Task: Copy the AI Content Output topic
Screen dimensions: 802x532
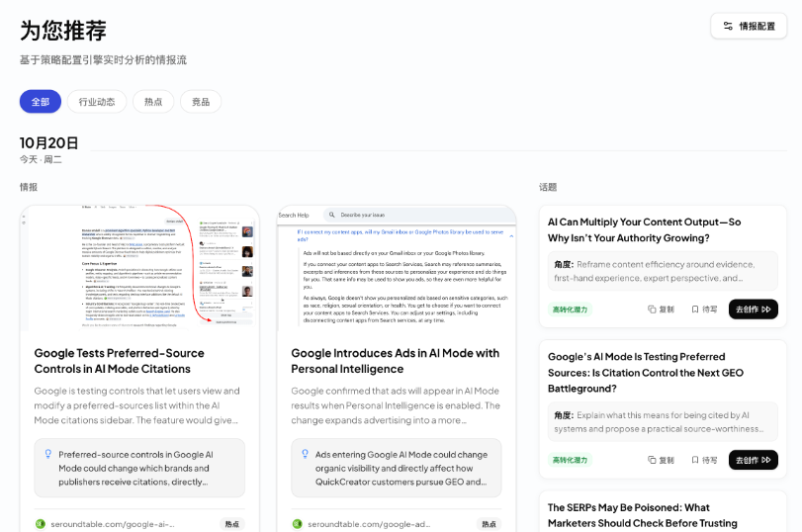Action: tap(661, 310)
